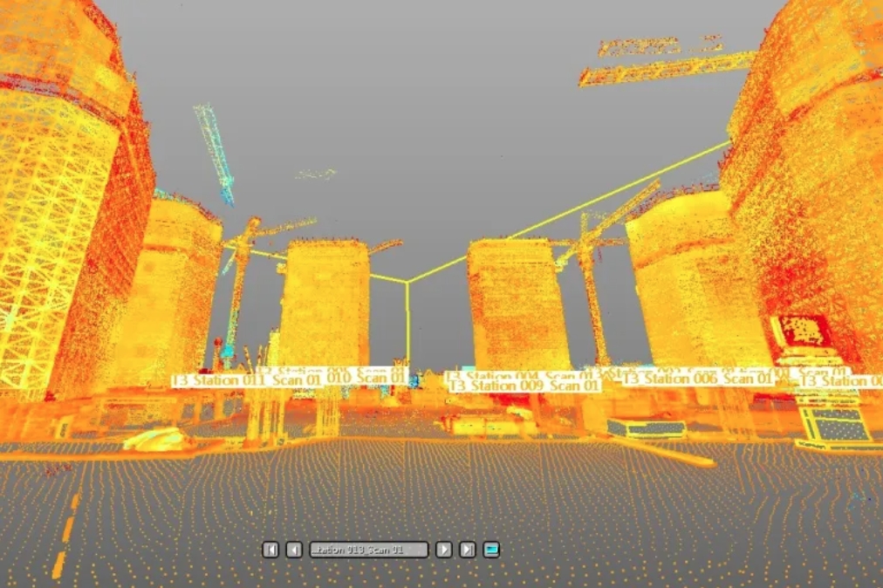Click the Station 013_Scan 01 name field
The image size is (883, 588).
[369, 550]
